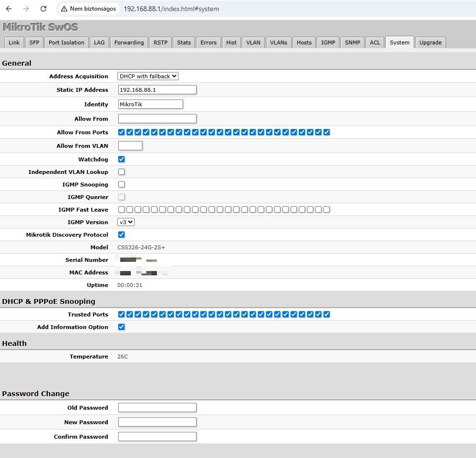Open the Upgrade tab
The height and width of the screenshot is (458, 476).
(x=431, y=43)
